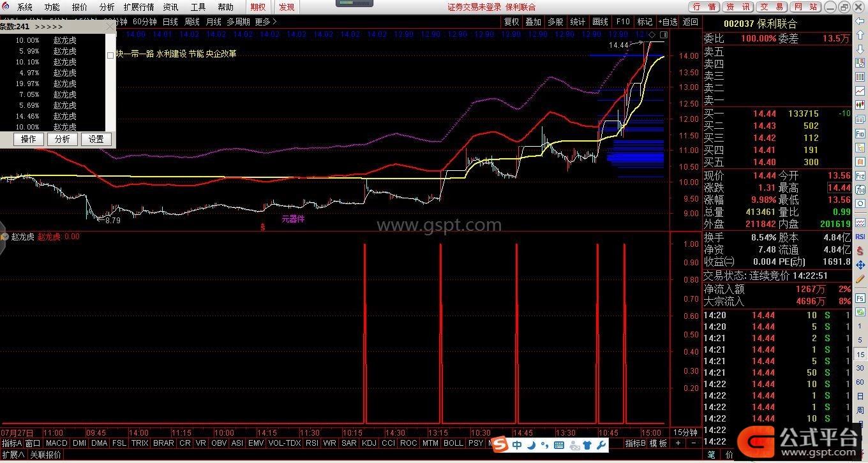Click the 操作 button in results panel
This screenshot has height=463, width=868.
tap(29, 139)
